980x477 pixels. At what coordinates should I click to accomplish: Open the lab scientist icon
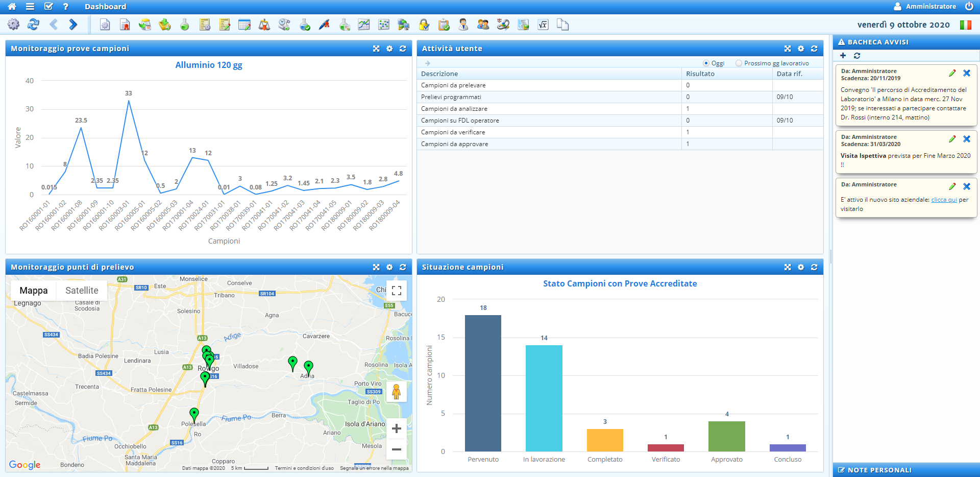[463, 25]
